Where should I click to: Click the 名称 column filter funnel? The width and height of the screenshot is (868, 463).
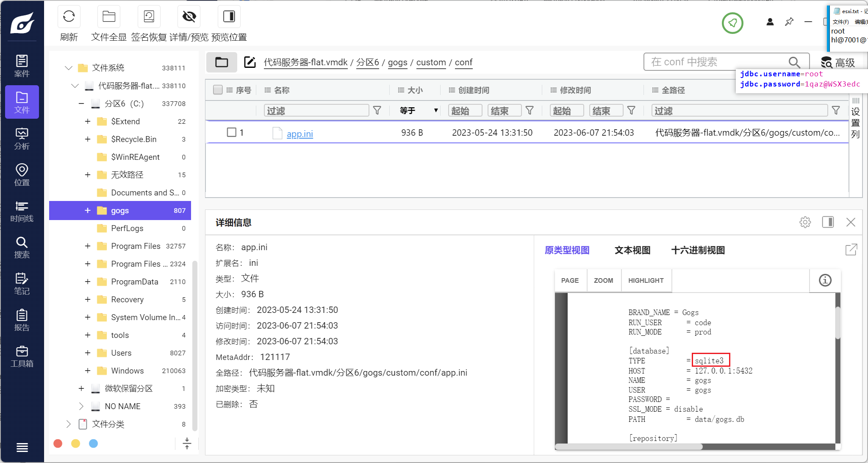(x=377, y=111)
